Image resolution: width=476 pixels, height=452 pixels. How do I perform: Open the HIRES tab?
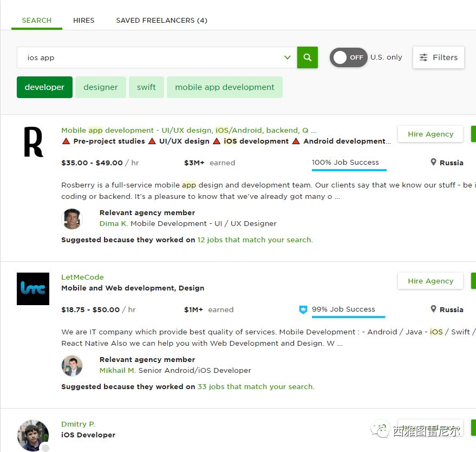(84, 21)
